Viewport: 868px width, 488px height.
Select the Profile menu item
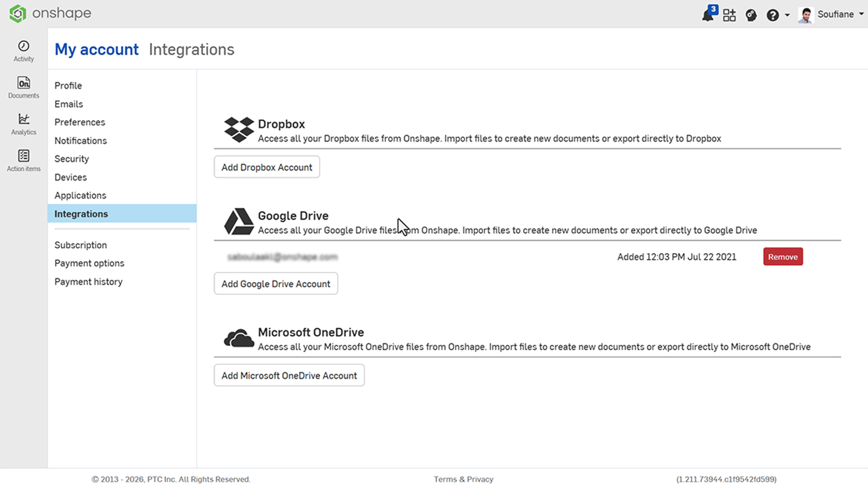click(68, 85)
